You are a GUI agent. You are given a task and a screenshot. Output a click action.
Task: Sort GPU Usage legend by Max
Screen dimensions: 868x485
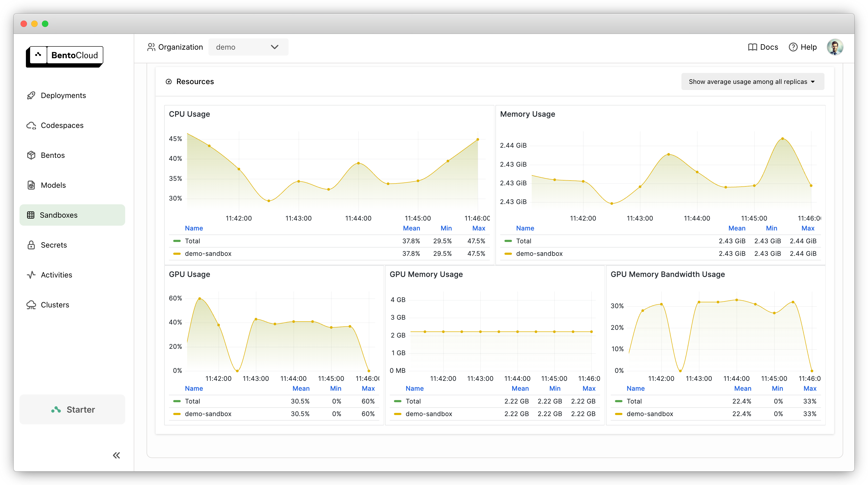tap(368, 389)
